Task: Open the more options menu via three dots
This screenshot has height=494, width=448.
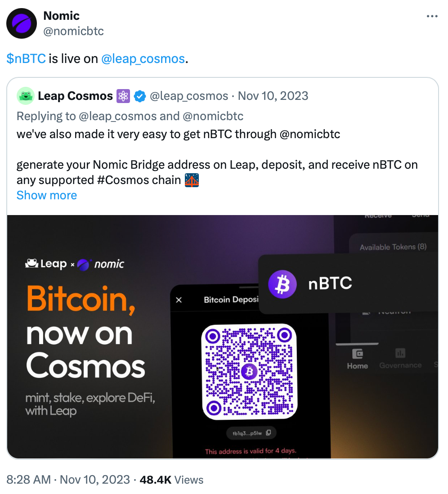Action: coord(432,15)
